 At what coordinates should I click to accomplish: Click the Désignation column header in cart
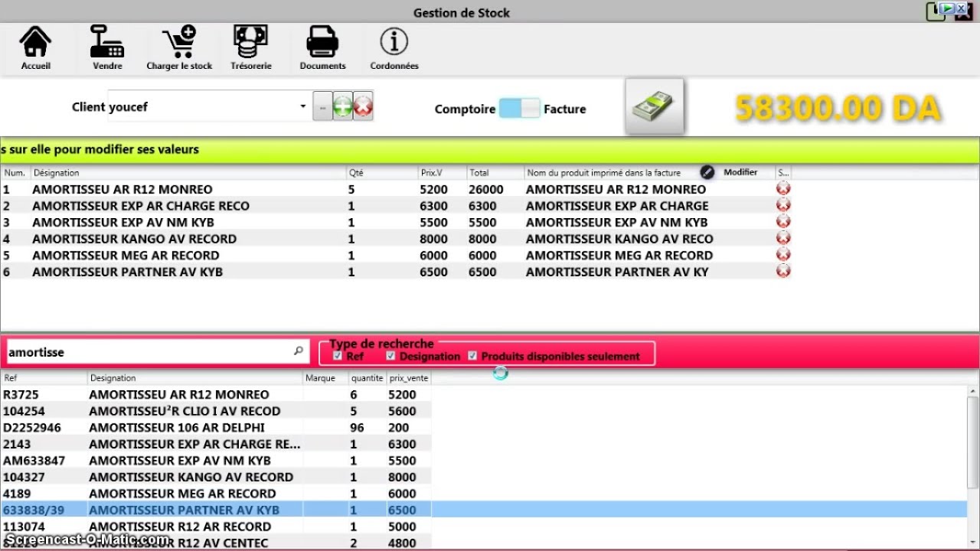point(188,173)
